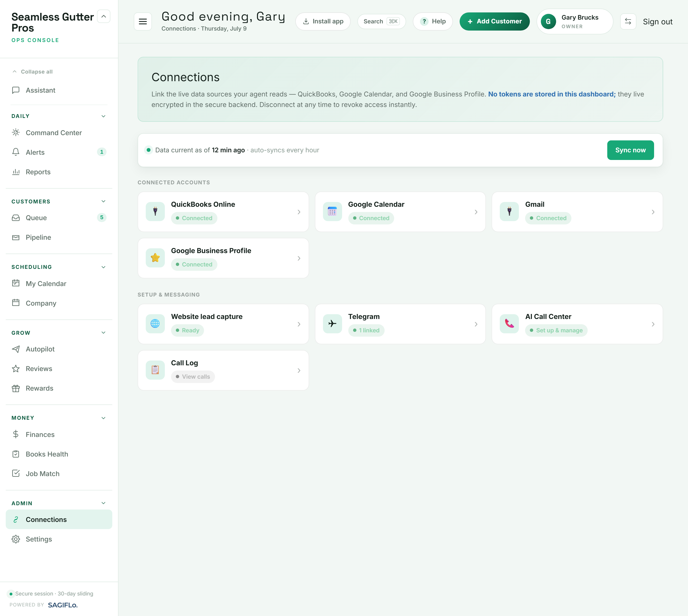Click the Reviews star icon
Screen dimensions: 688x616
(16, 369)
